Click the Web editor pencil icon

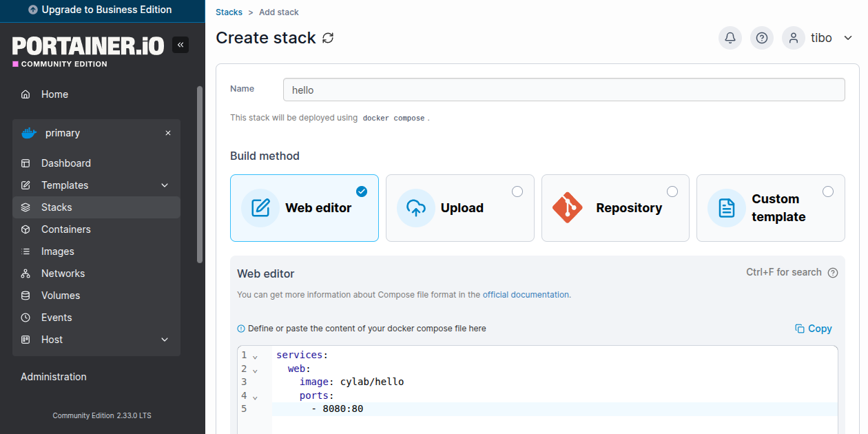click(260, 208)
